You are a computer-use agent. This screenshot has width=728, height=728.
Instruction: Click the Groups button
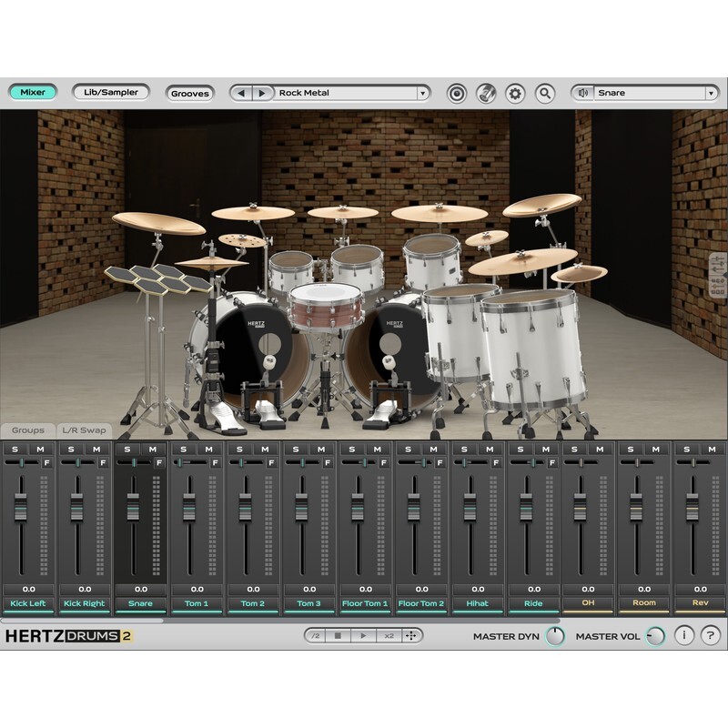(x=27, y=430)
